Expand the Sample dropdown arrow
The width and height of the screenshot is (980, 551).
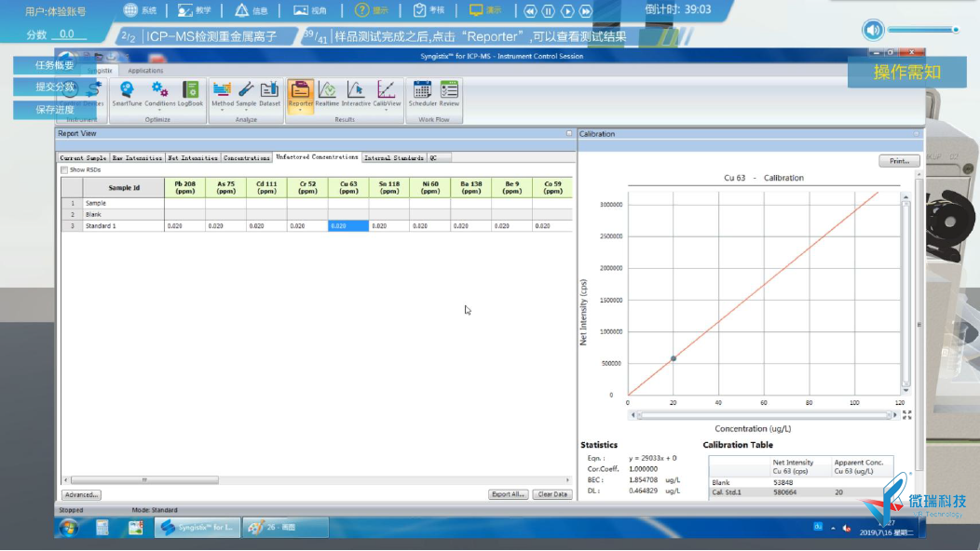click(246, 110)
